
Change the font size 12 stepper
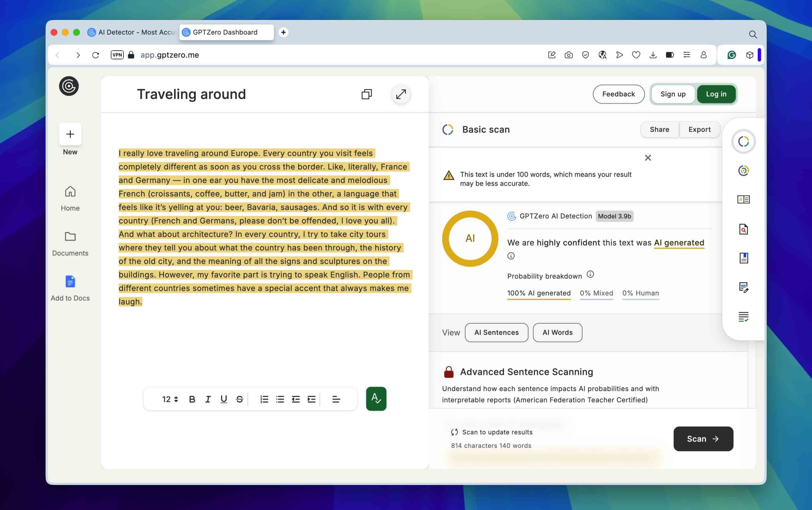[x=170, y=399]
